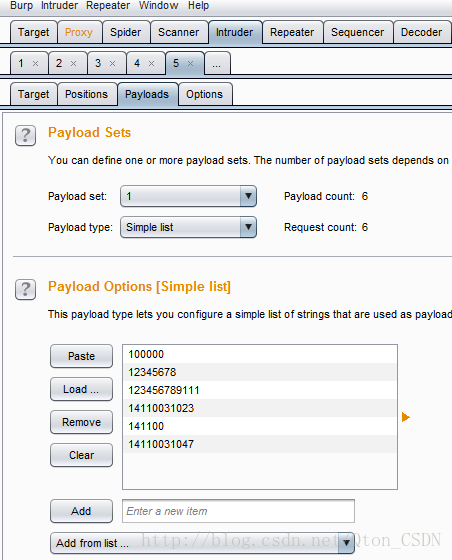The image size is (452, 560).
Task: Select the Intruder main tab
Action: tap(235, 32)
